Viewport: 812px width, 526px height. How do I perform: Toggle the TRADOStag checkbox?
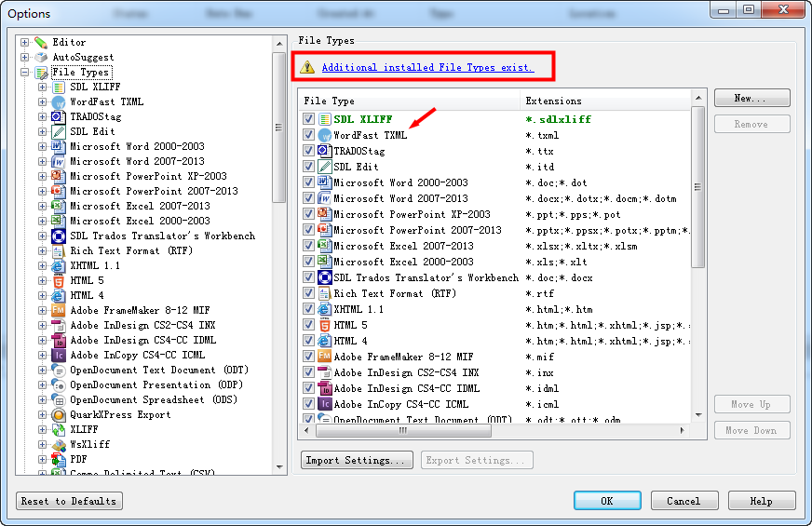click(x=308, y=151)
